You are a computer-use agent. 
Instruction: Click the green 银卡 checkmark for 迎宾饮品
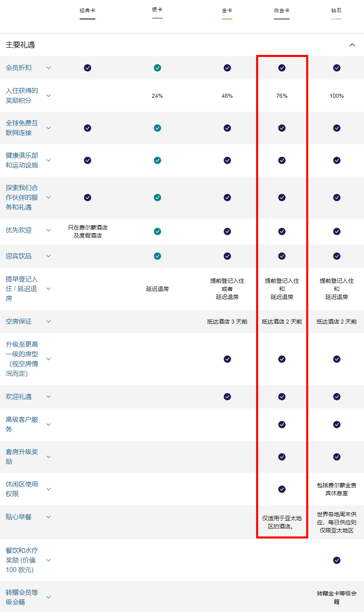(x=157, y=256)
